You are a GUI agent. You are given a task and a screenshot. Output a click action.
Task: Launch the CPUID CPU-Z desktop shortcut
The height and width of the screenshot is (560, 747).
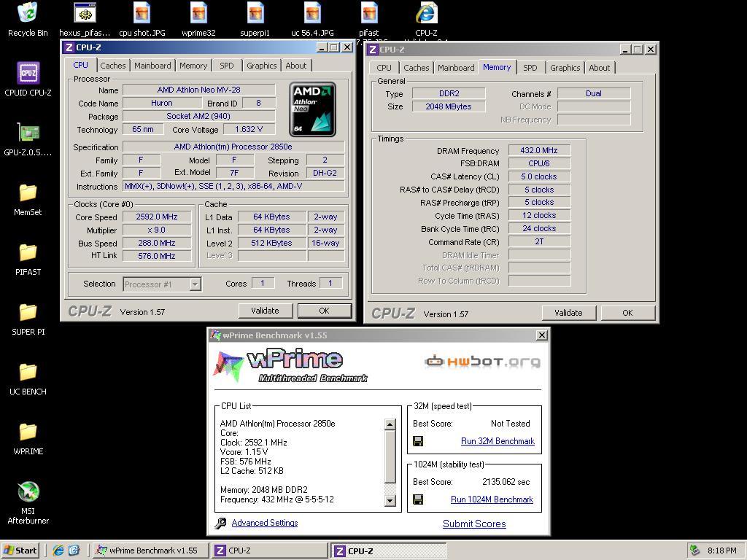coord(28,79)
